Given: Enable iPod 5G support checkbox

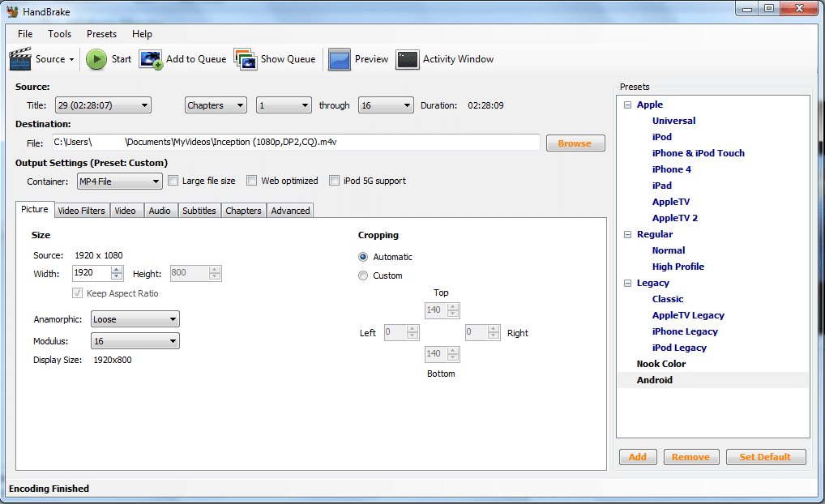Looking at the screenshot, I should [x=334, y=181].
